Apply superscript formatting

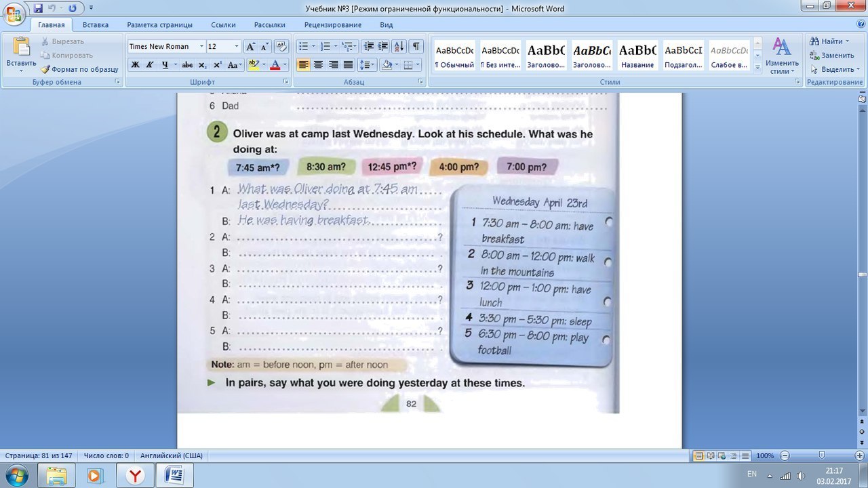218,65
